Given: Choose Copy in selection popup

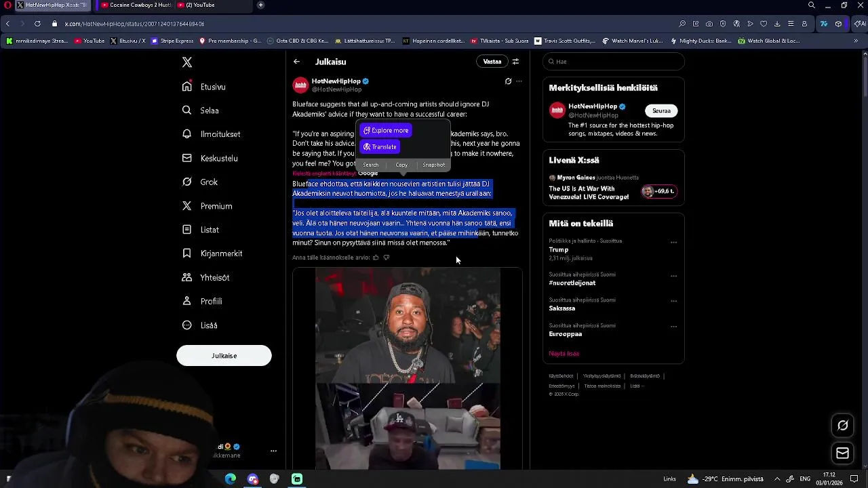Looking at the screenshot, I should point(401,165).
